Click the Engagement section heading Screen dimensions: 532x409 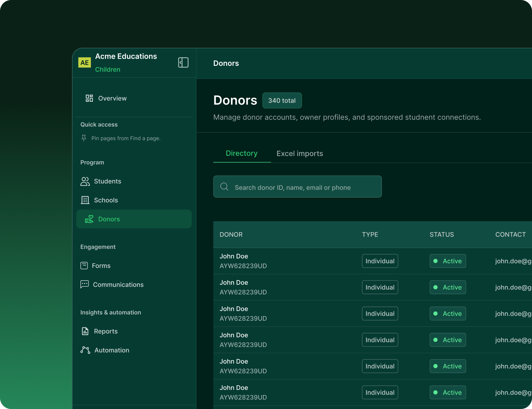[x=98, y=247]
